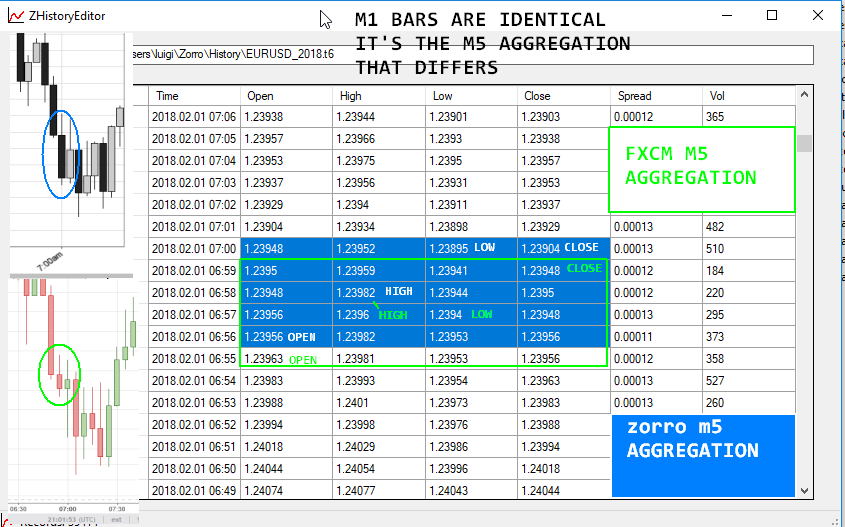845x527 pixels.
Task: Select the 2018.02.01 07:05 time cell
Action: (194, 139)
